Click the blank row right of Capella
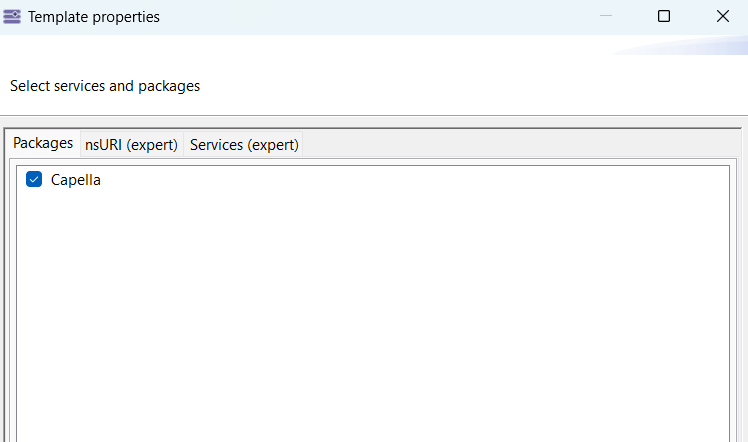Image resolution: width=748 pixels, height=442 pixels. tap(400, 180)
